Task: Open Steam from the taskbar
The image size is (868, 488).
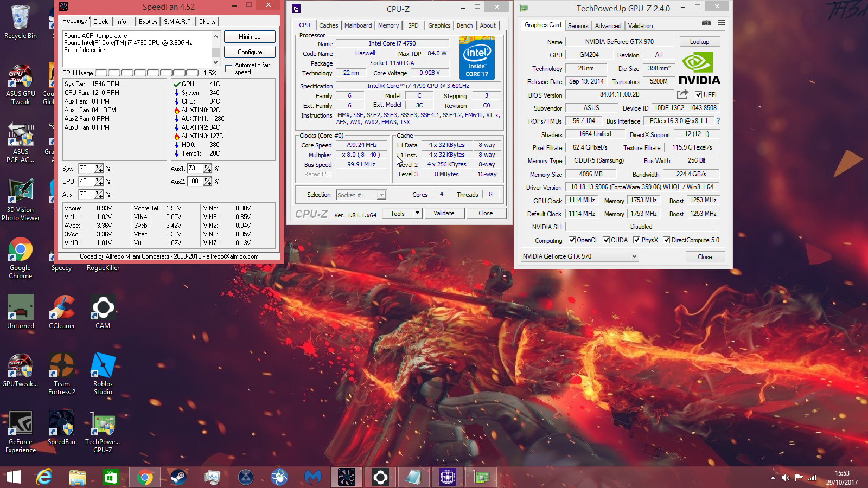Action: pos(178,477)
